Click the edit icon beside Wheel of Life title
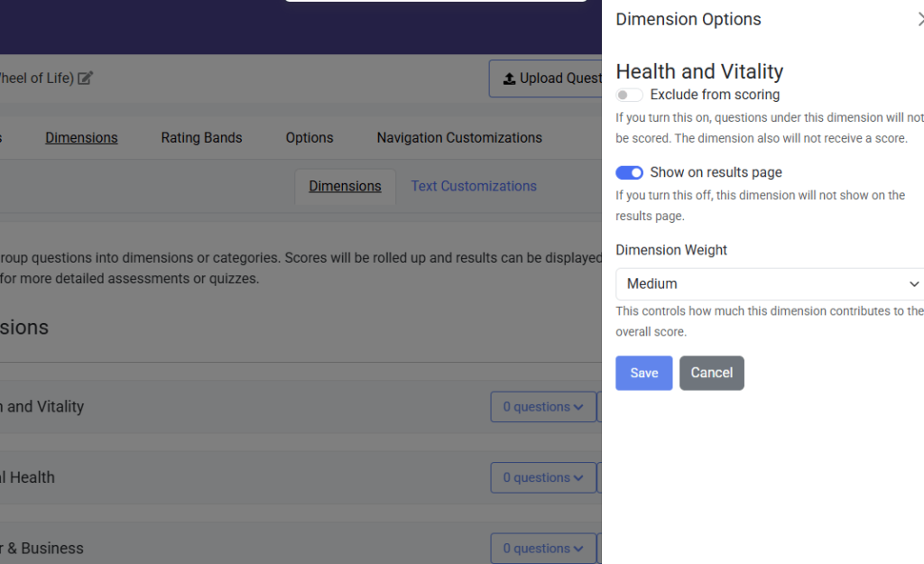This screenshot has height=564, width=924. (x=85, y=79)
